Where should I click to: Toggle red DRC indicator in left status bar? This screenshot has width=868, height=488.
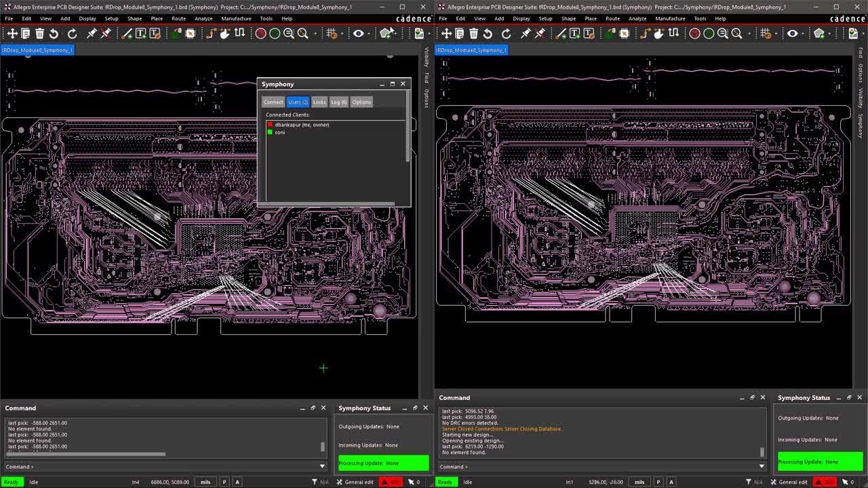pos(390,482)
